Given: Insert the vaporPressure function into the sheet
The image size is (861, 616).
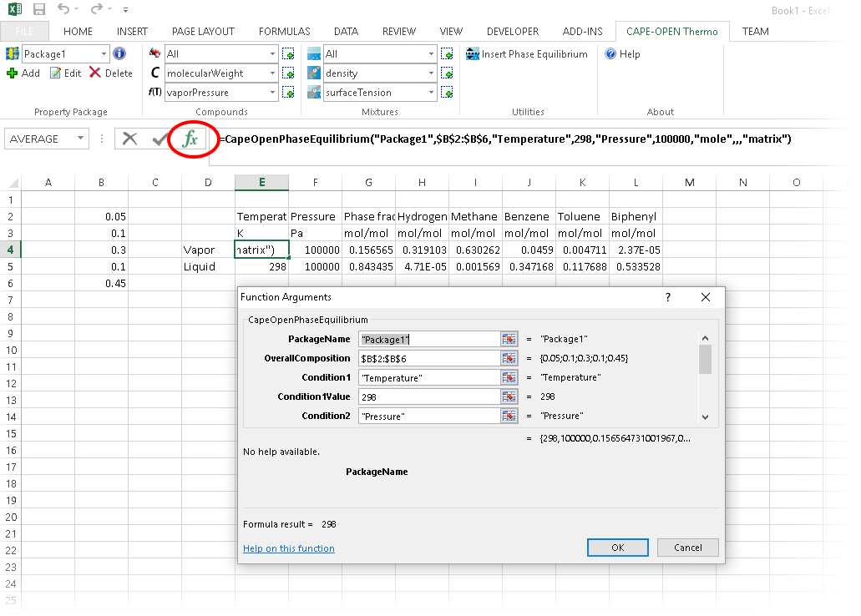Looking at the screenshot, I should pos(288,93).
